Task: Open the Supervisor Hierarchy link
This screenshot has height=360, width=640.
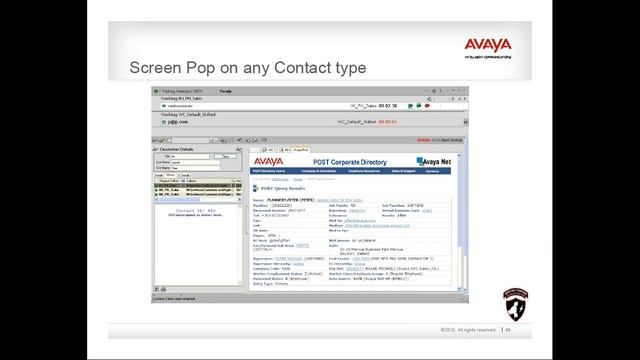Action: click(298, 264)
